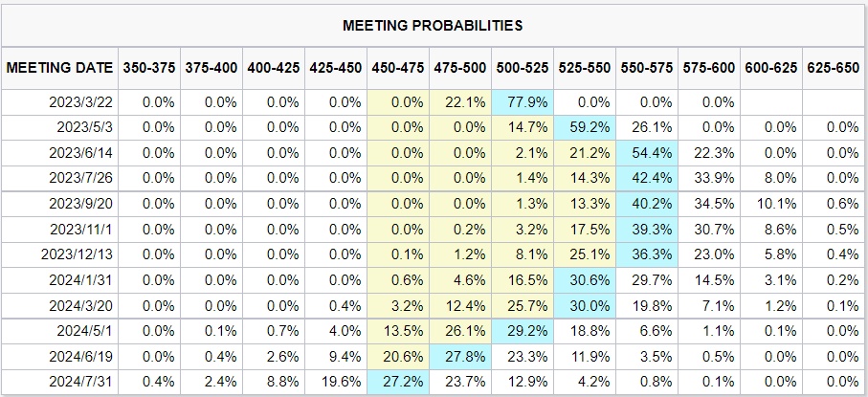
Task: Select the MEETING DATE column header
Action: 58,68
